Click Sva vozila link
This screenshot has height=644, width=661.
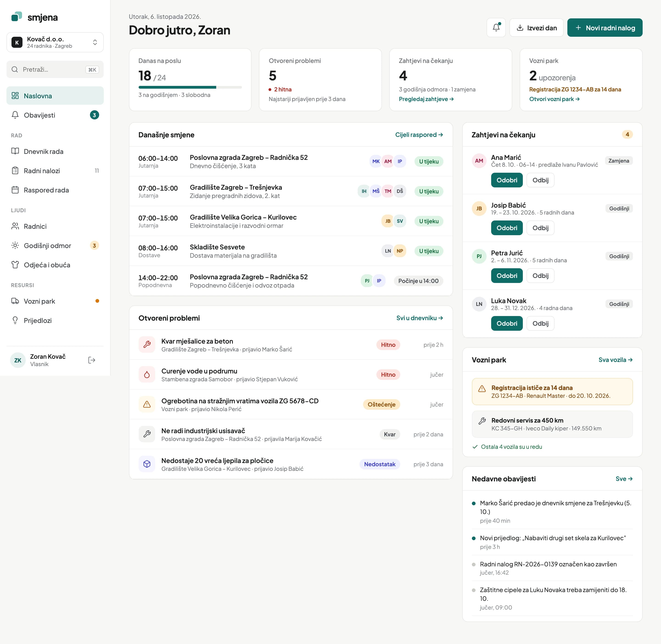click(615, 360)
